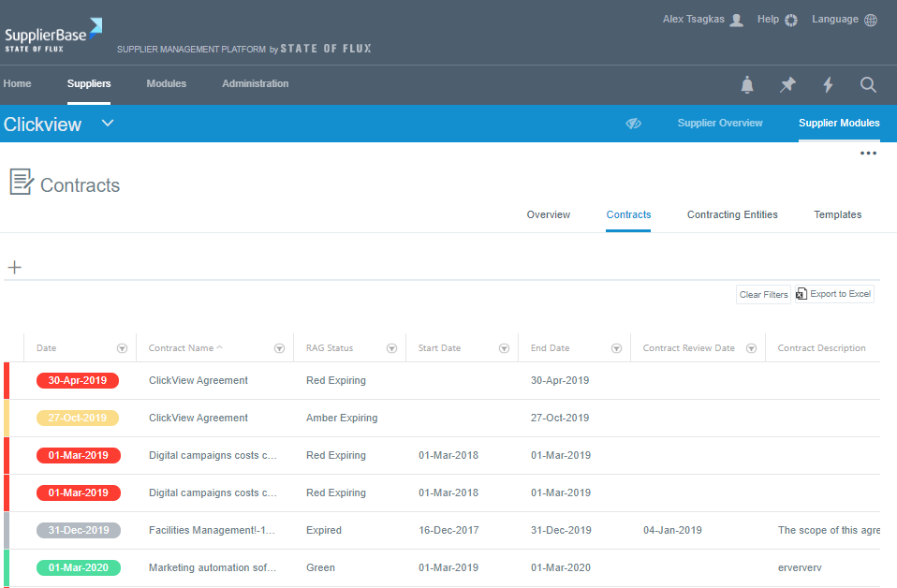Viewport: 897px width, 588px height.
Task: Toggle the crossed-eye visibility icon
Action: (634, 124)
